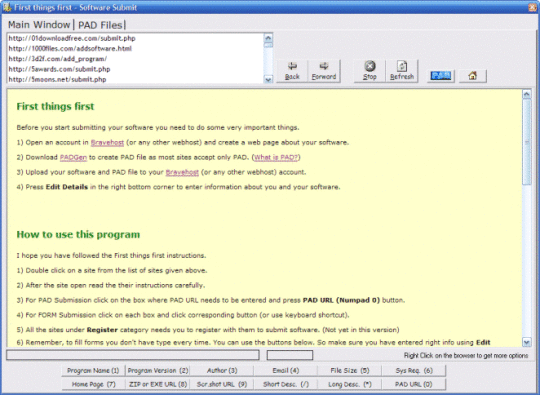Click the 'Right Click on the browser' hint text
The height and width of the screenshot is (395, 540).
(x=466, y=355)
